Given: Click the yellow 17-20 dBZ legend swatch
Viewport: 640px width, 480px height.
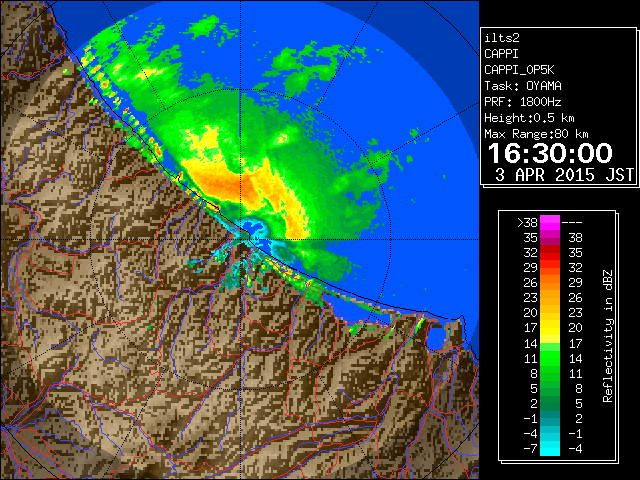Looking at the screenshot, I should coord(550,328).
